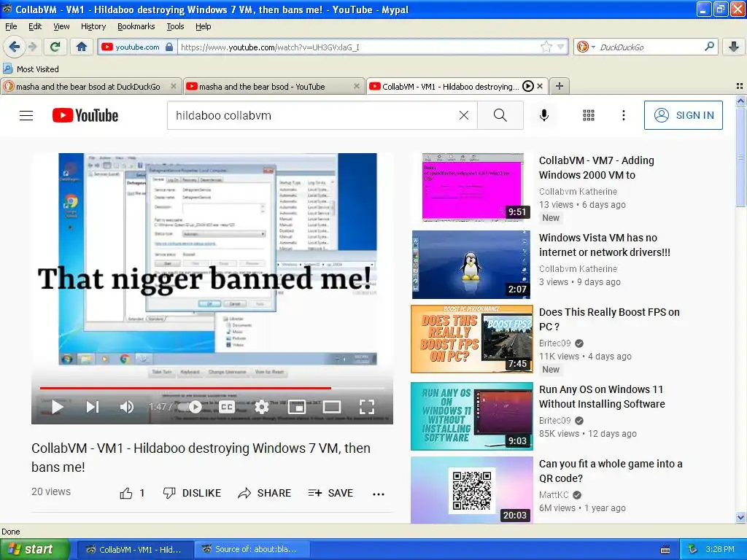Switch to masha and the bear YouTube tab
Viewport: 747px width, 560px height.
262,86
